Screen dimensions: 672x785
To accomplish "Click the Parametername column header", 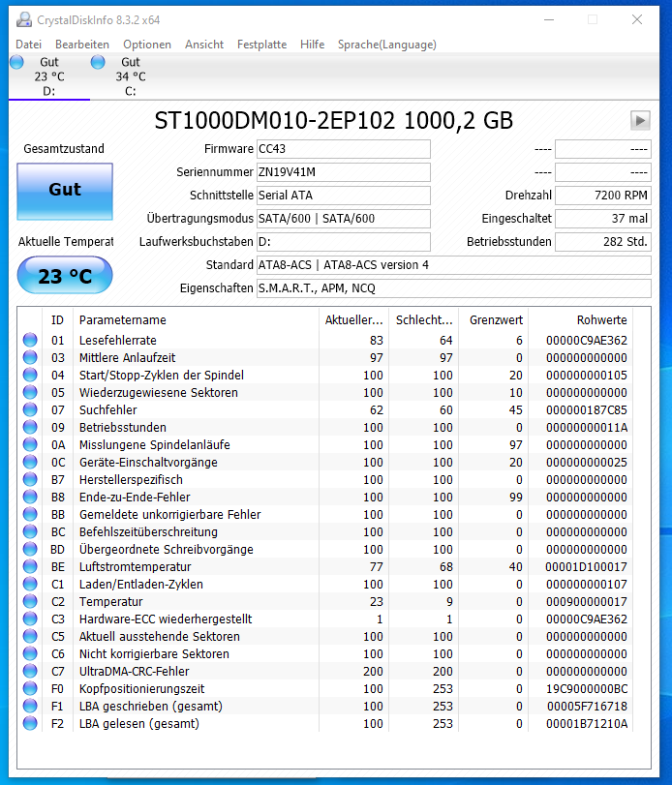I will click(x=196, y=320).
